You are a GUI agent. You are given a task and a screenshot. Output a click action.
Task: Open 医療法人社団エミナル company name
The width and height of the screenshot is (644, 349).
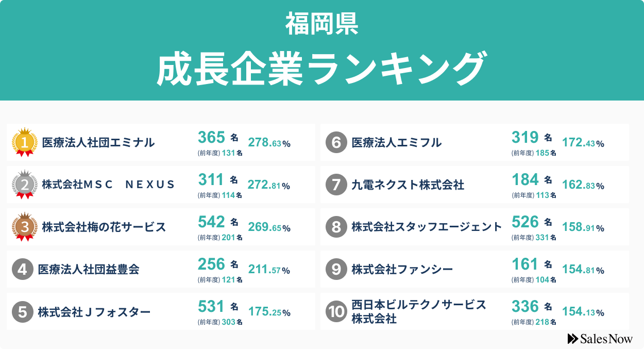tap(98, 143)
